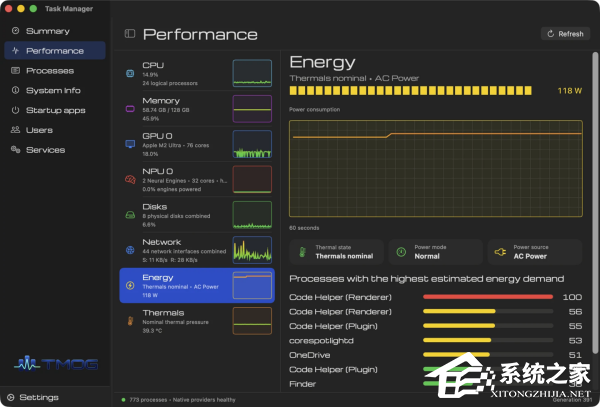Click the Energy lightning icon
The width and height of the screenshot is (600, 407).
pos(130,286)
